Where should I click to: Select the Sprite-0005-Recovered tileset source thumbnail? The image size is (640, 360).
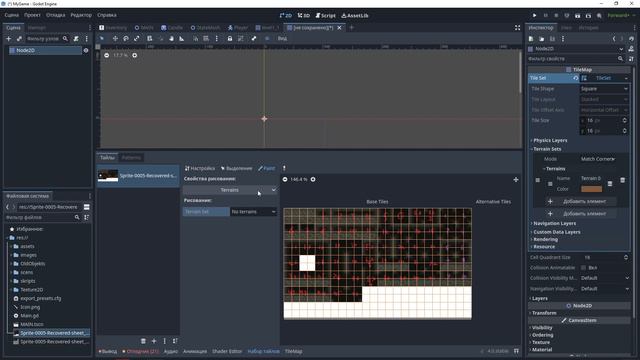pyautogui.click(x=108, y=176)
